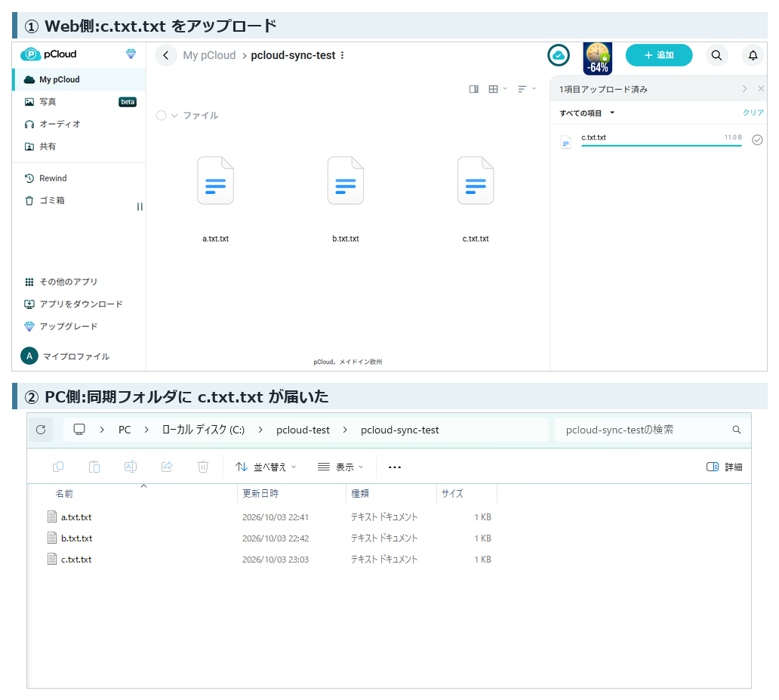Collapse the sidebar using the resize handle
Image resolution: width=779 pixels, height=700 pixels.
140,206
